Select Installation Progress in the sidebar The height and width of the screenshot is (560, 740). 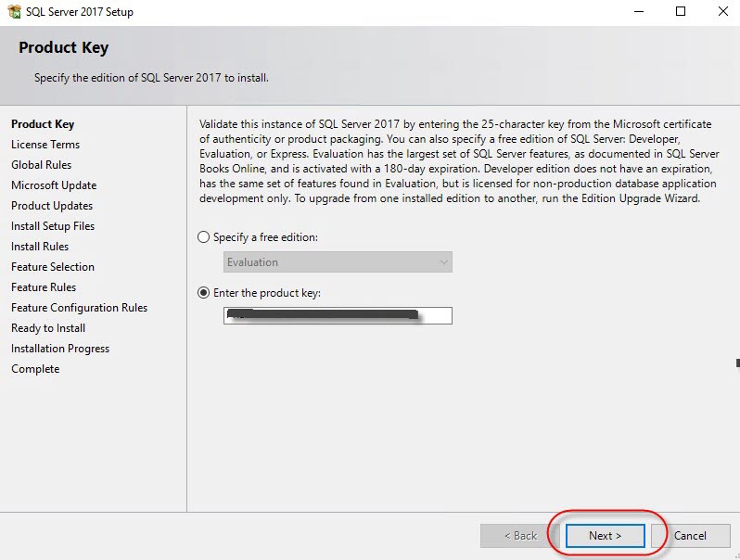pos(60,349)
